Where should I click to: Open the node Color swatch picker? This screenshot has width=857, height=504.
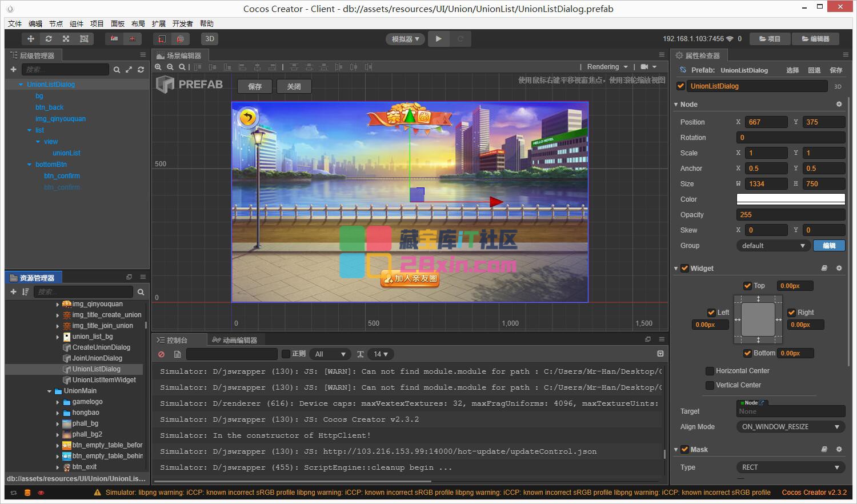point(790,199)
